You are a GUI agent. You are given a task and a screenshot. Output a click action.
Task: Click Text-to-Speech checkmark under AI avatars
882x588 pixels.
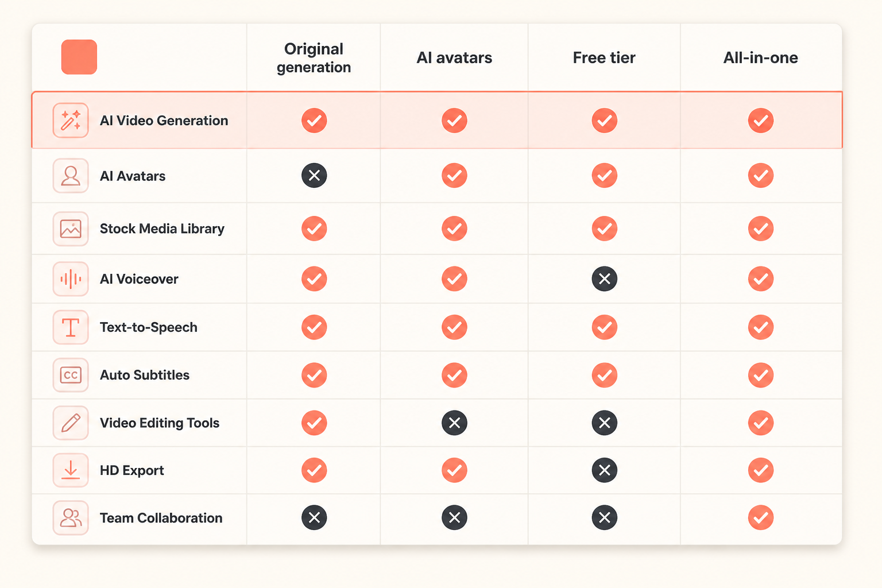[454, 327]
